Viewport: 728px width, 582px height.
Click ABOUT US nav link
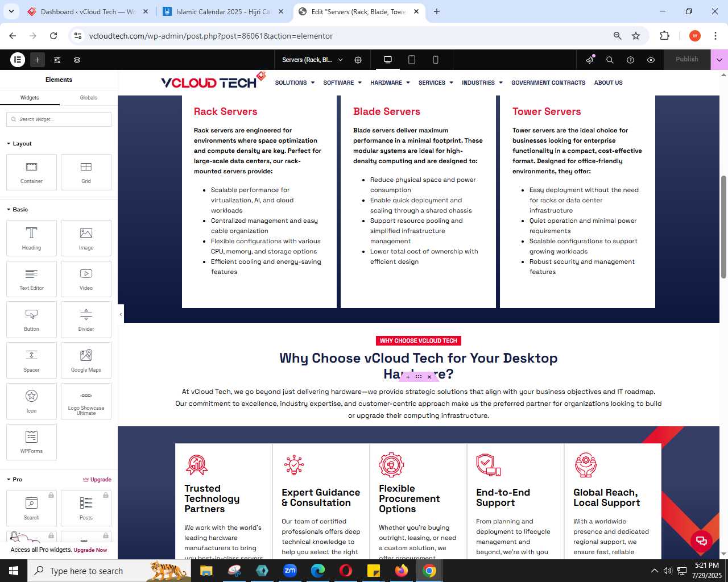point(609,83)
